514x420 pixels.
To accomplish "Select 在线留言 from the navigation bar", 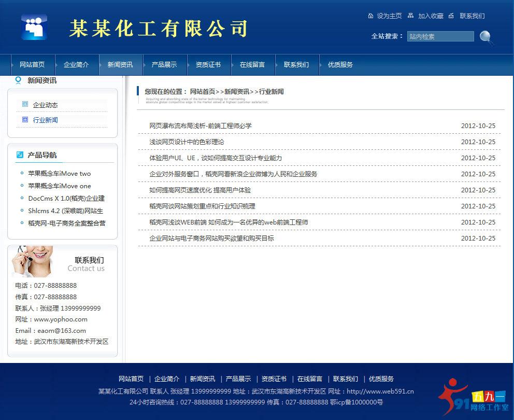I will click(x=252, y=65).
